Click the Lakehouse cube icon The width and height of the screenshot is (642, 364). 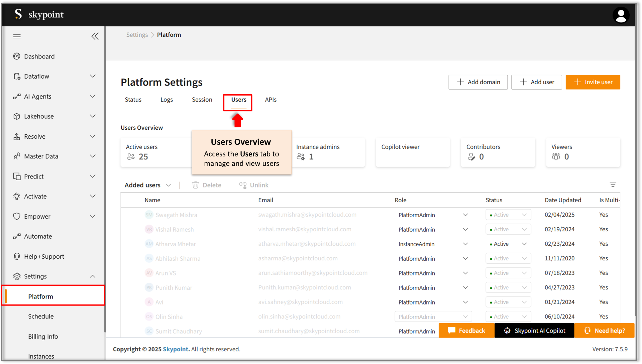pyautogui.click(x=17, y=116)
